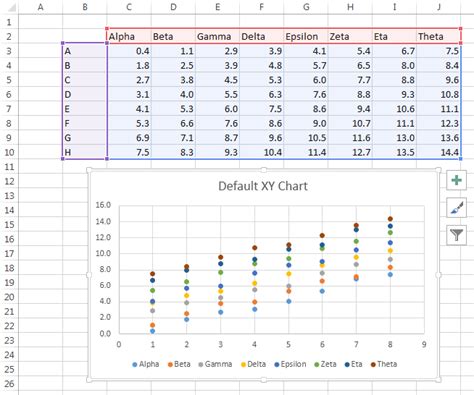Click the Beta legend entry
This screenshot has height=395, width=474.
(x=179, y=364)
